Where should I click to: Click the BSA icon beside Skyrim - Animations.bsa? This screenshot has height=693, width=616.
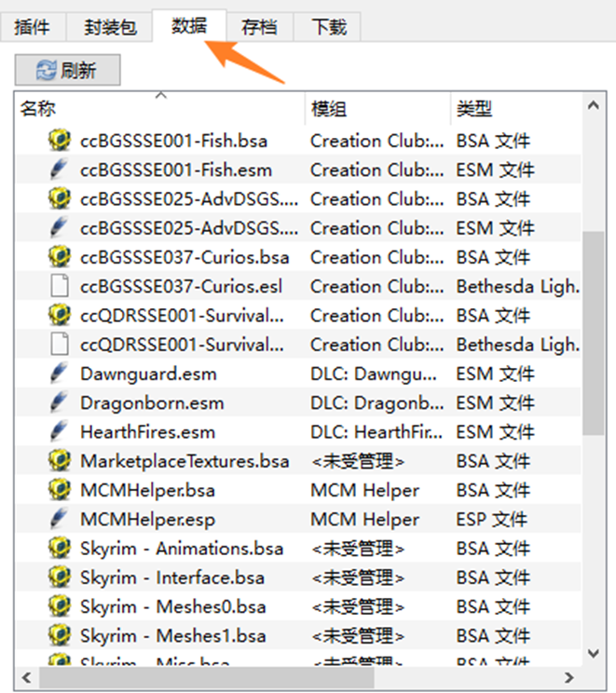pos(60,548)
